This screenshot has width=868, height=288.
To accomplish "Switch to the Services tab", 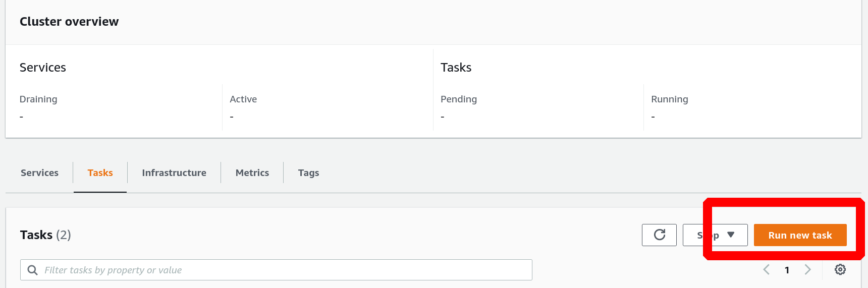I will [x=39, y=173].
